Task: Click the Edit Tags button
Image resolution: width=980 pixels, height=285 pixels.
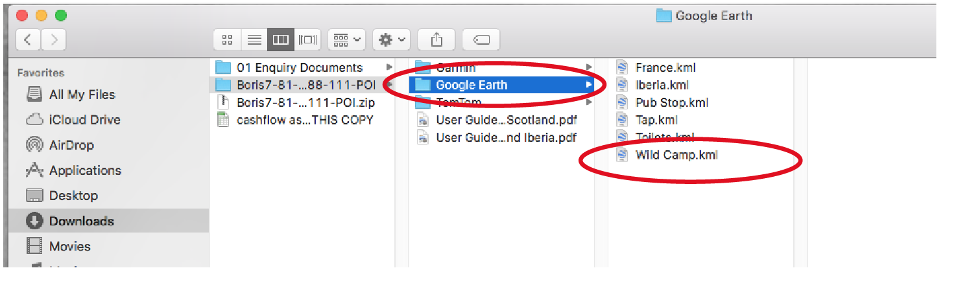Action: (x=481, y=40)
